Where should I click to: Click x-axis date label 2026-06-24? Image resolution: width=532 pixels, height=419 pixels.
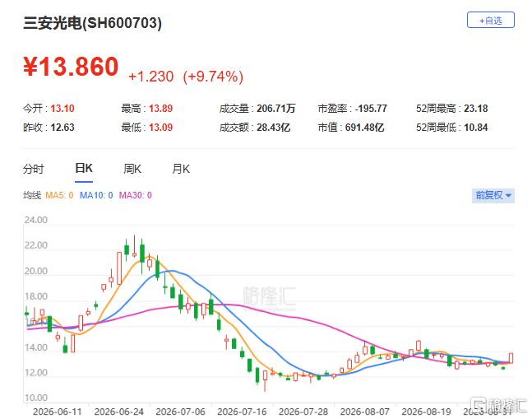click(x=119, y=412)
